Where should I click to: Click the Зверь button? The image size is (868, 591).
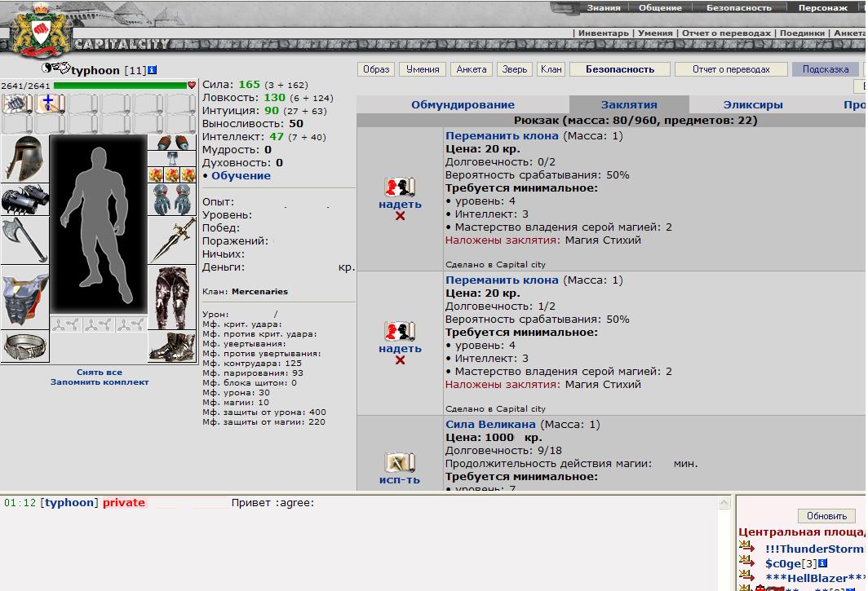tap(514, 69)
